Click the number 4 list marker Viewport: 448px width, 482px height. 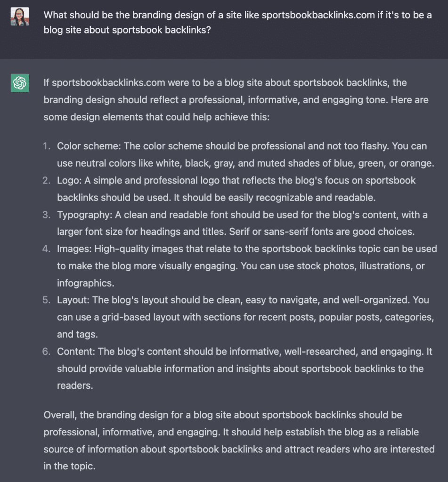point(46,249)
